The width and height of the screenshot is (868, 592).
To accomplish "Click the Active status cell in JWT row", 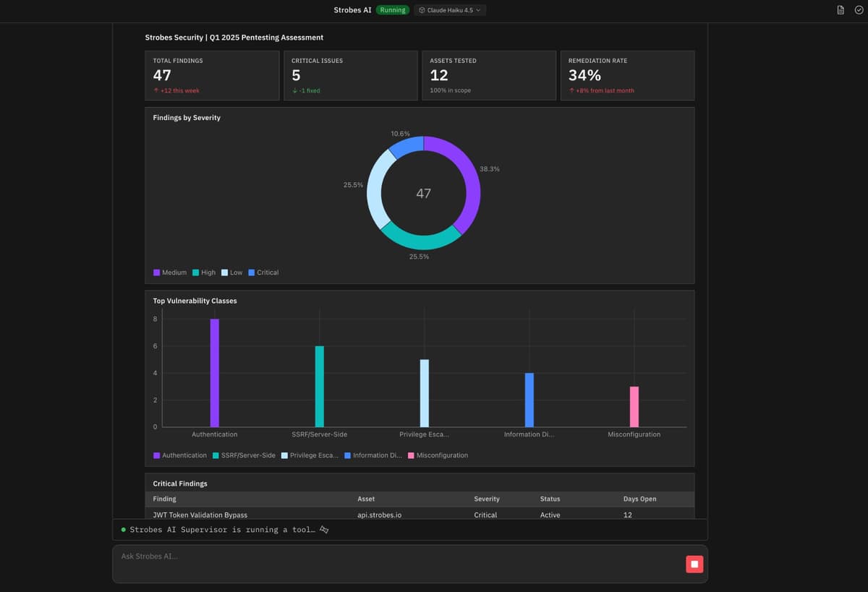I will click(x=550, y=515).
